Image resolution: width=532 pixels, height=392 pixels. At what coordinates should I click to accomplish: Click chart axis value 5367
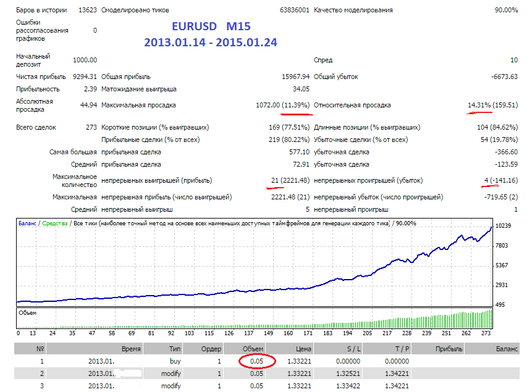[x=502, y=265]
